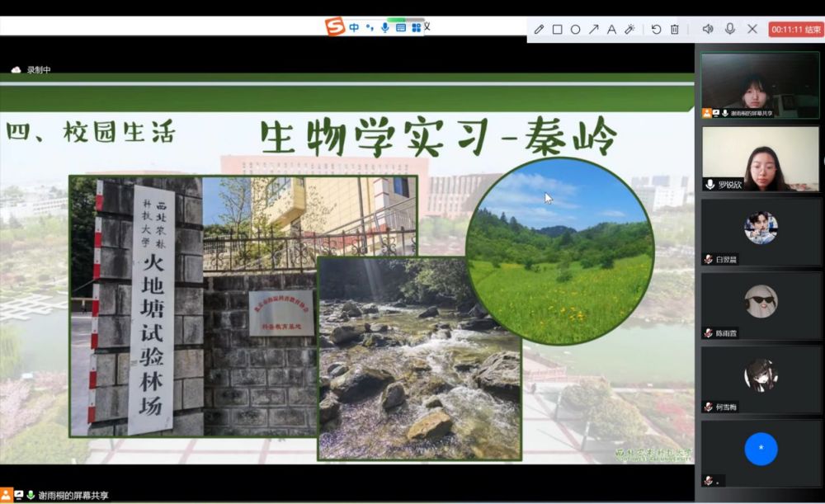Undo the last annotation
The height and width of the screenshot is (504, 825).
tap(656, 29)
